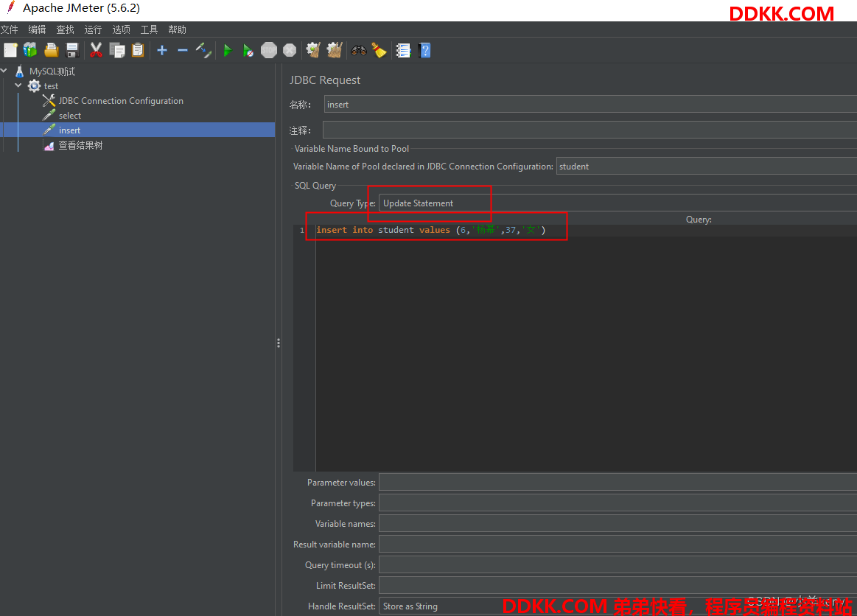Open the Templates toolbar icon
The image size is (857, 616).
pos(31,50)
